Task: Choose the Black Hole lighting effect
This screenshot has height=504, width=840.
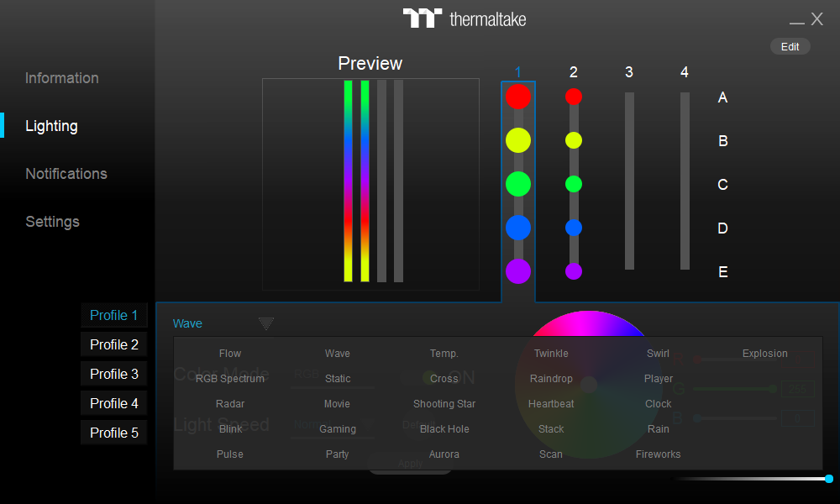Action: point(444,429)
